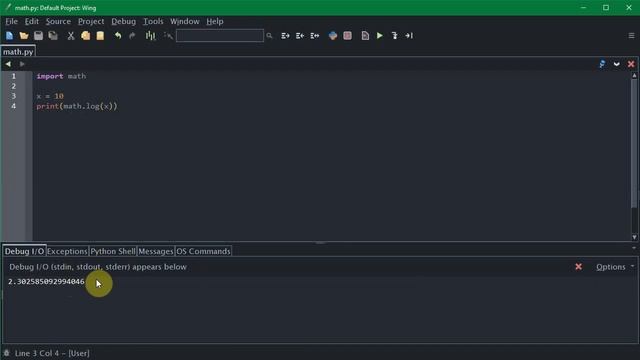Click the magnifier search icon

[x=269, y=36]
